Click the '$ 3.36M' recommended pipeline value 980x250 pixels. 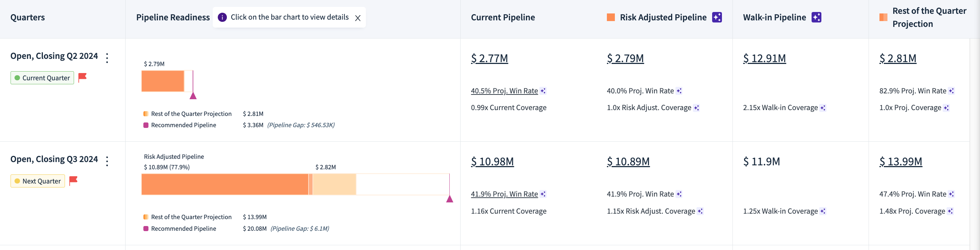tap(253, 125)
